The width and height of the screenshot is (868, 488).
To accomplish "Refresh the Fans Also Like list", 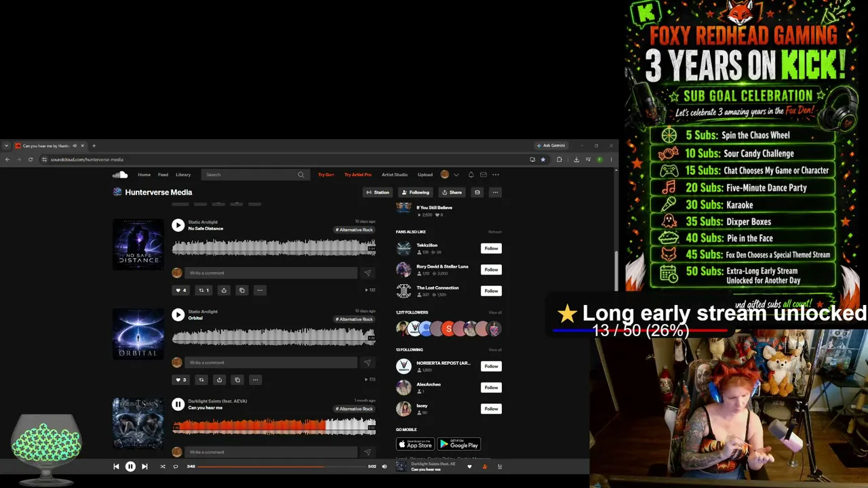I will click(x=495, y=232).
